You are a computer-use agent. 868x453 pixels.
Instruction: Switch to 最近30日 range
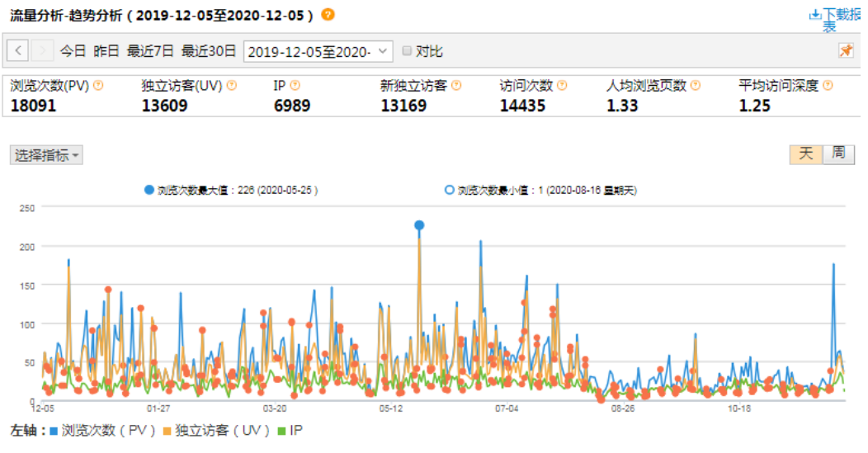coord(209,51)
